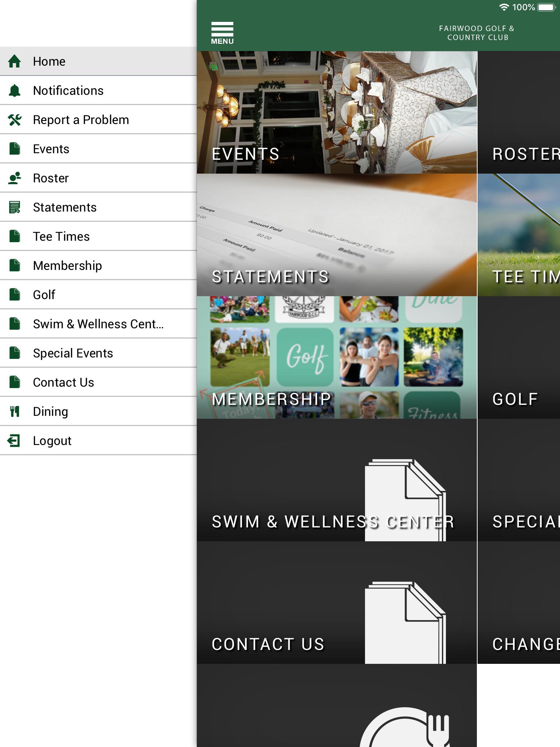Click the stacked pages icon on Contact Us tile
The height and width of the screenshot is (747, 560).
point(405,622)
